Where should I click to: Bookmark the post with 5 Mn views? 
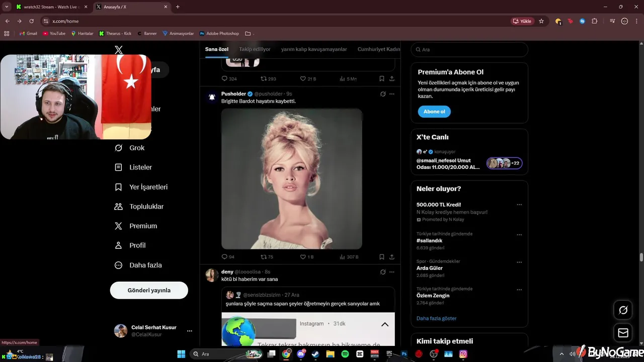(382, 79)
